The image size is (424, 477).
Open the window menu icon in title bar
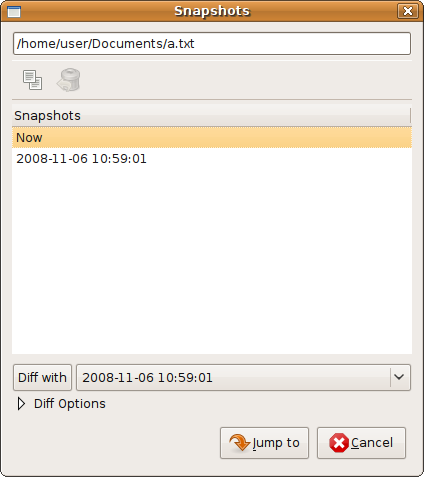[x=14, y=12]
